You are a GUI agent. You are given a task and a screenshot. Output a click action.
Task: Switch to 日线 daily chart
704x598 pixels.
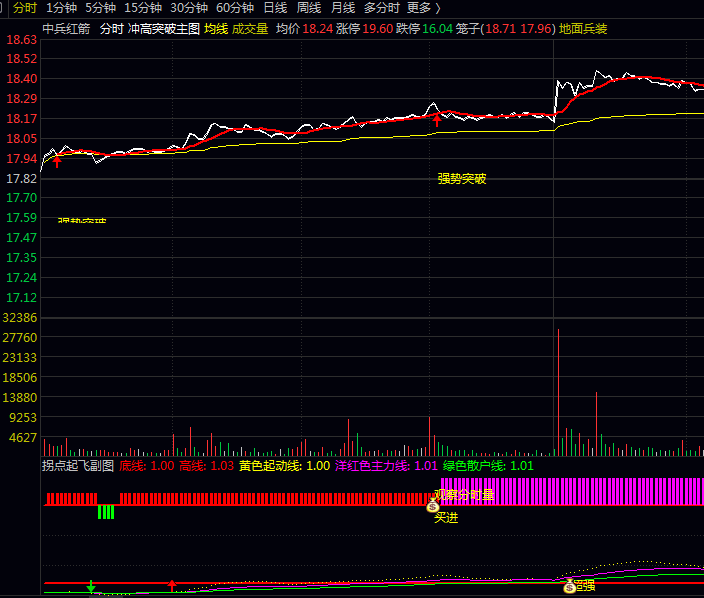pyautogui.click(x=275, y=8)
